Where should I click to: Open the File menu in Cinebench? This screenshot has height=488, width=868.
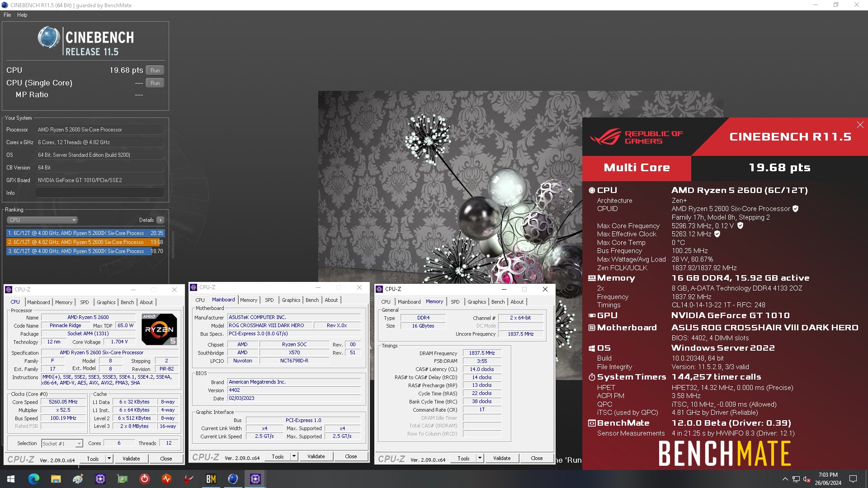pyautogui.click(x=7, y=15)
